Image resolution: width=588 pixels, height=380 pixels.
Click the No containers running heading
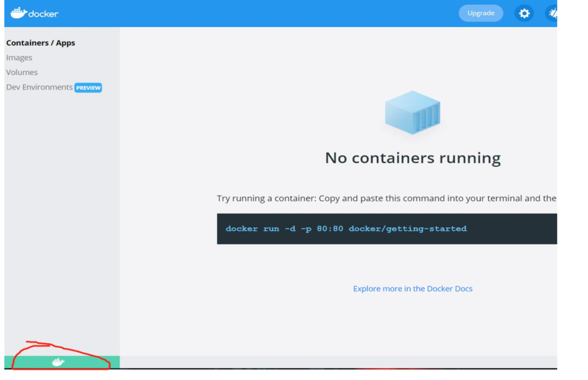pos(412,158)
